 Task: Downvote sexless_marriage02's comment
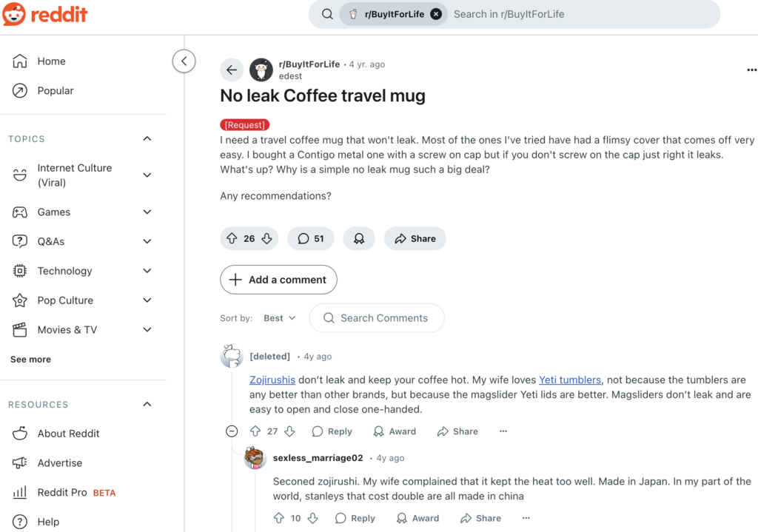[313, 518]
